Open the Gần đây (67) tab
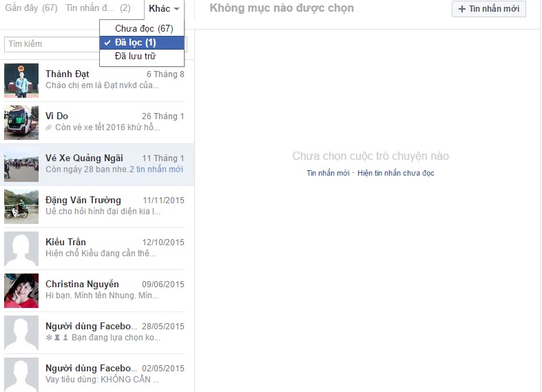This screenshot has height=392, width=542. [x=31, y=8]
